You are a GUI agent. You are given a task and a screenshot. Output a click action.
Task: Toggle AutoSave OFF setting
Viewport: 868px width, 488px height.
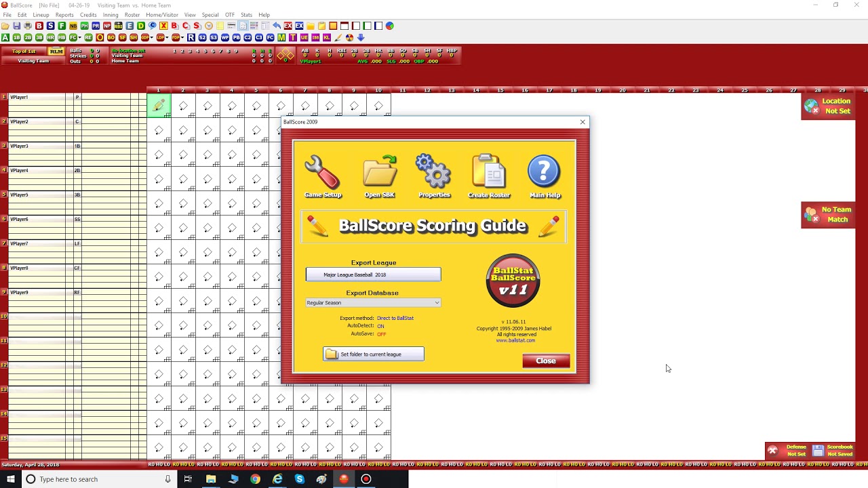point(382,333)
